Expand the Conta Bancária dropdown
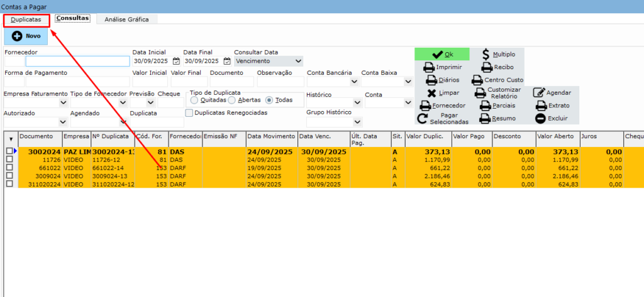The width and height of the screenshot is (644, 297). pyautogui.click(x=353, y=82)
